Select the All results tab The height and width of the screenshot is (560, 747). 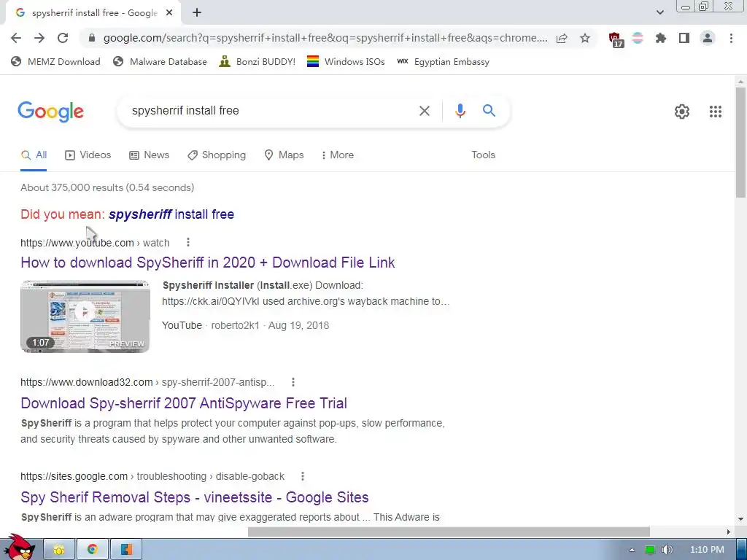tap(34, 155)
